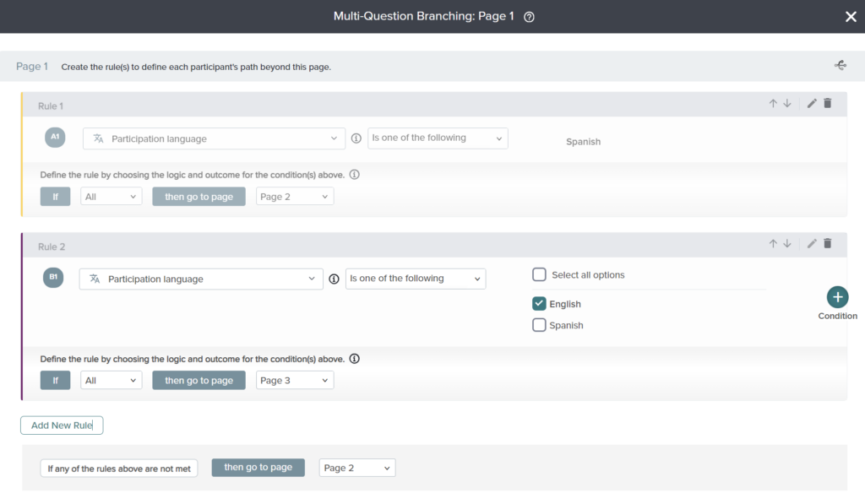Delete Rule 2 with the trash icon
This screenshot has height=504, width=865.
click(827, 243)
